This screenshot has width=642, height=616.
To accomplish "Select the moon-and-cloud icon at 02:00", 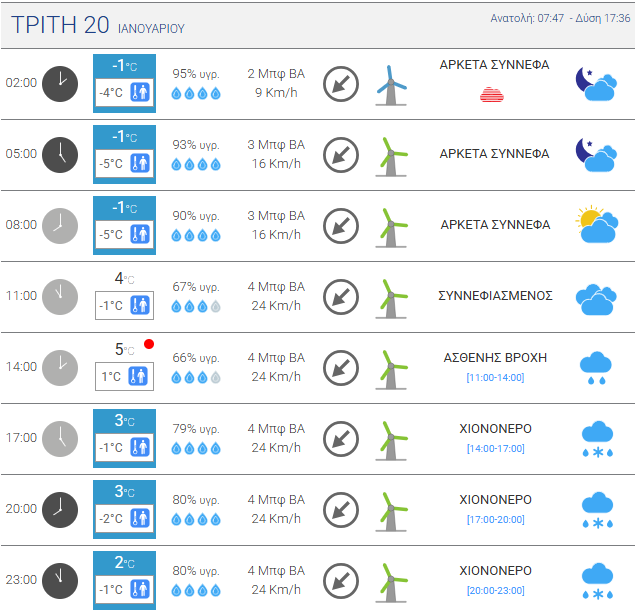I will click(595, 84).
